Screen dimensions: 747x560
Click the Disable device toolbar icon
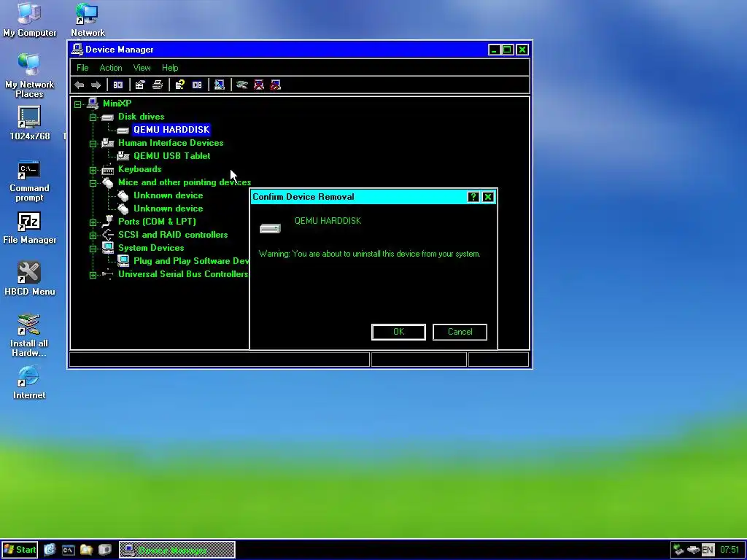275,85
